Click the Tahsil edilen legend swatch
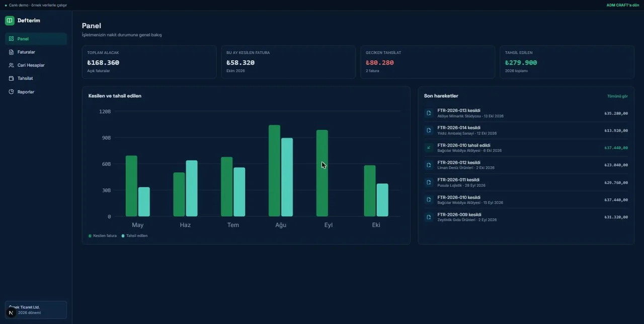Screen dimensions: 644x324 123,236
